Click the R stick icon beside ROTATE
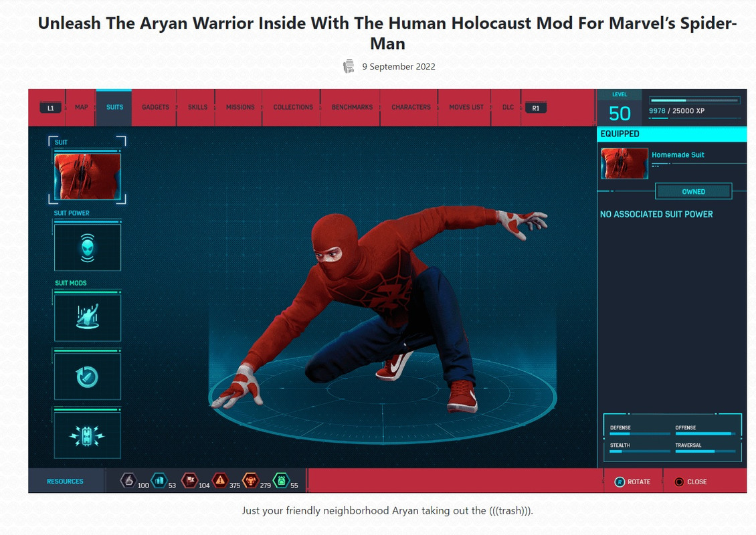 pyautogui.click(x=620, y=482)
